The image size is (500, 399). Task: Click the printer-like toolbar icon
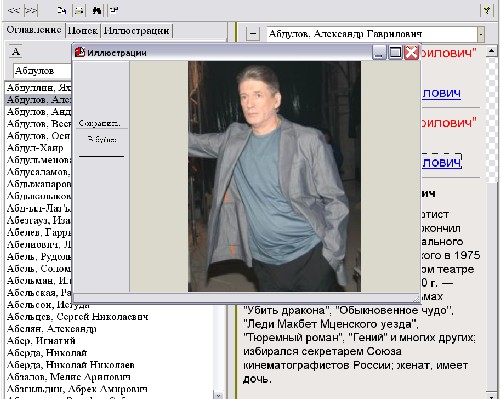pyautogui.click(x=79, y=10)
